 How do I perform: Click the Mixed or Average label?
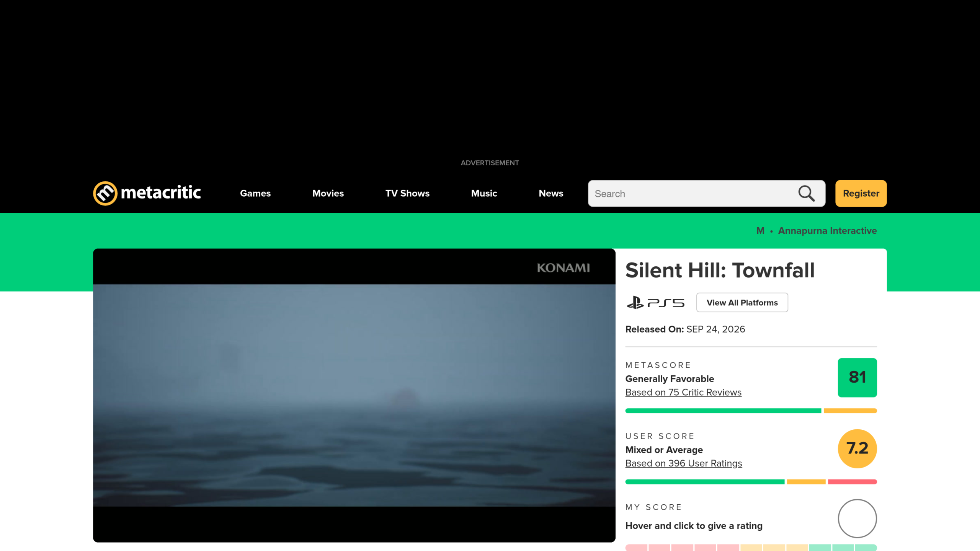click(664, 450)
